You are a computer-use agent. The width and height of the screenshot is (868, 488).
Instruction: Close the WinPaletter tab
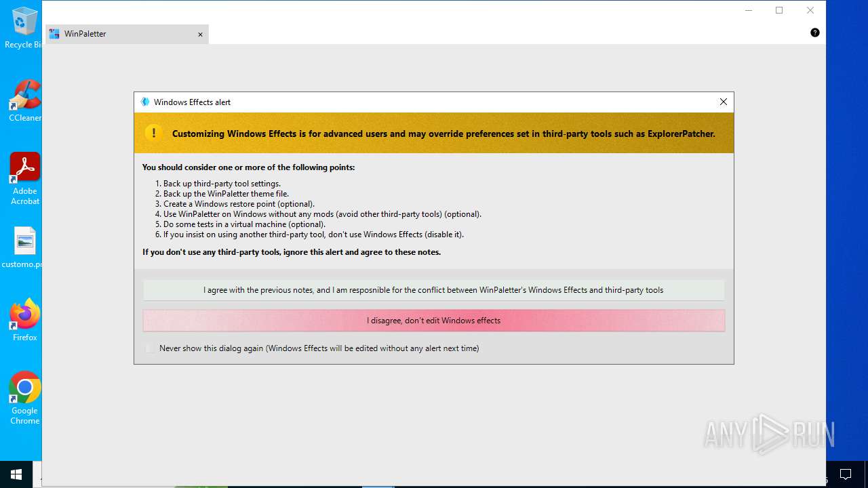[200, 35]
